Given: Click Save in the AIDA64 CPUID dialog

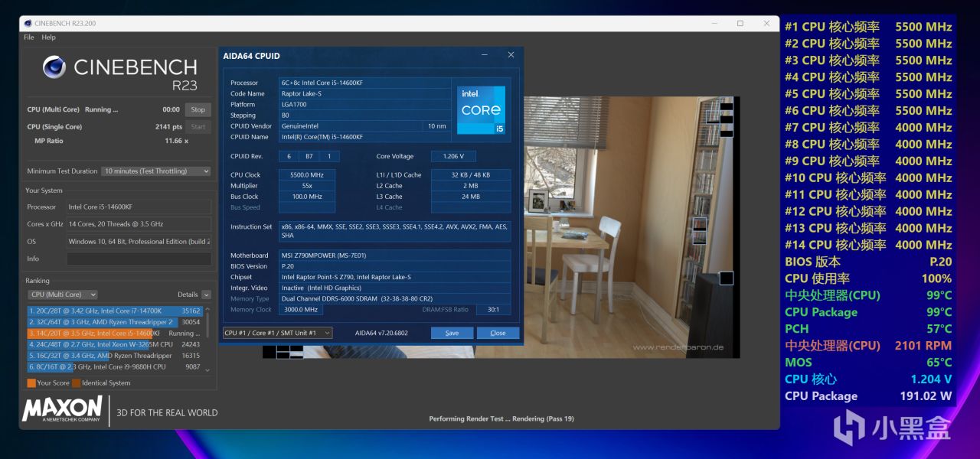Looking at the screenshot, I should point(452,333).
